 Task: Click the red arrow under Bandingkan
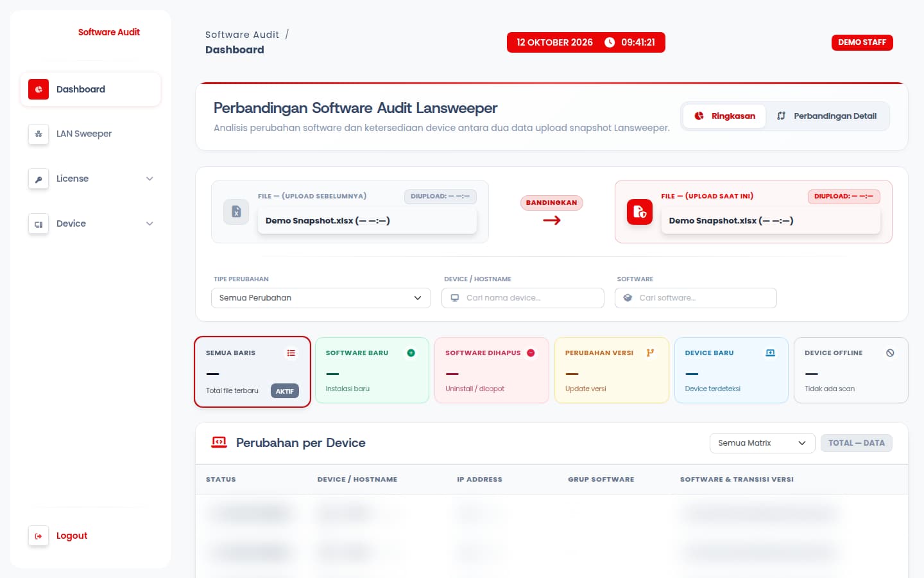tap(552, 220)
